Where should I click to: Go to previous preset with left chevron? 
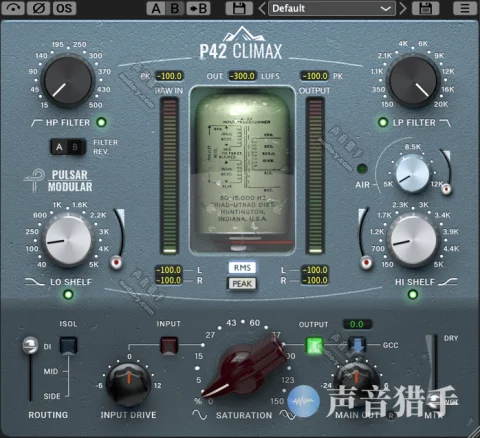click(x=262, y=8)
